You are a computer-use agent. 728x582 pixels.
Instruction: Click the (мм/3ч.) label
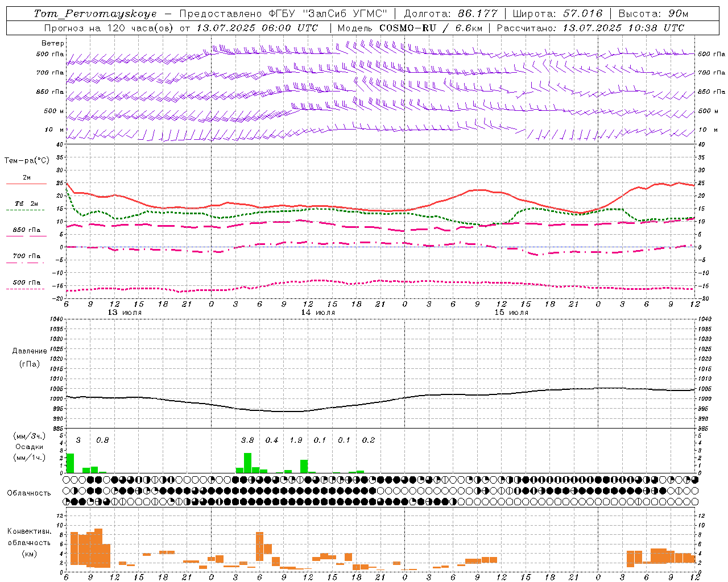[x=30, y=436]
